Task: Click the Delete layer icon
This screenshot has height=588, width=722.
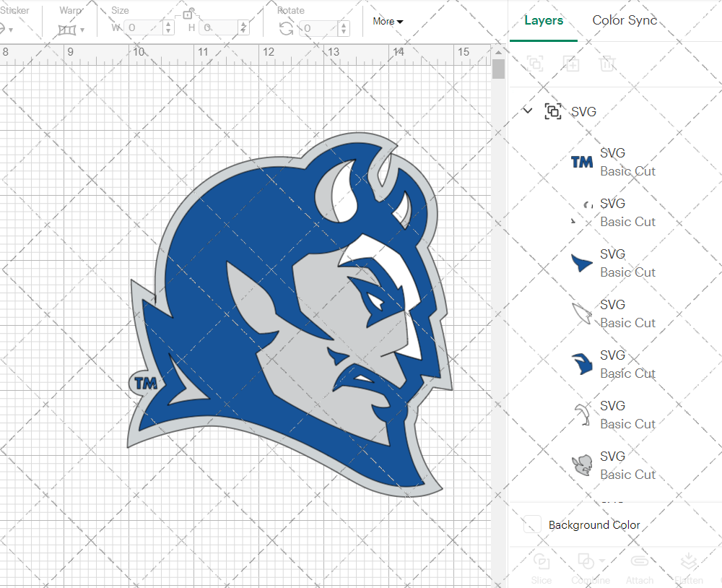Action: [608, 64]
